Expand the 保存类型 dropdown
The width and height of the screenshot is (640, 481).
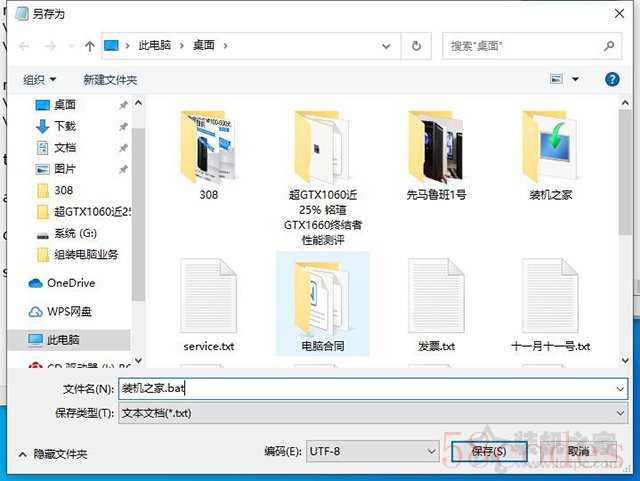tap(621, 412)
